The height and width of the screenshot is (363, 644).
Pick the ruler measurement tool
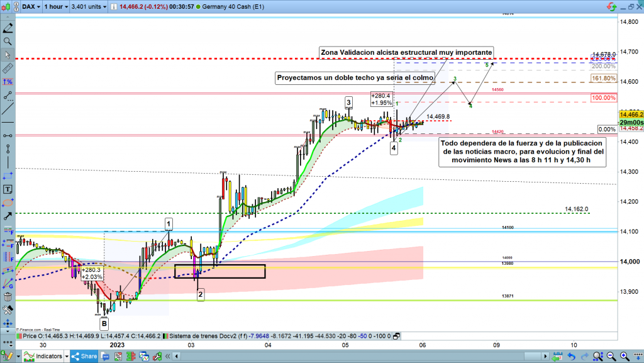click(x=8, y=69)
